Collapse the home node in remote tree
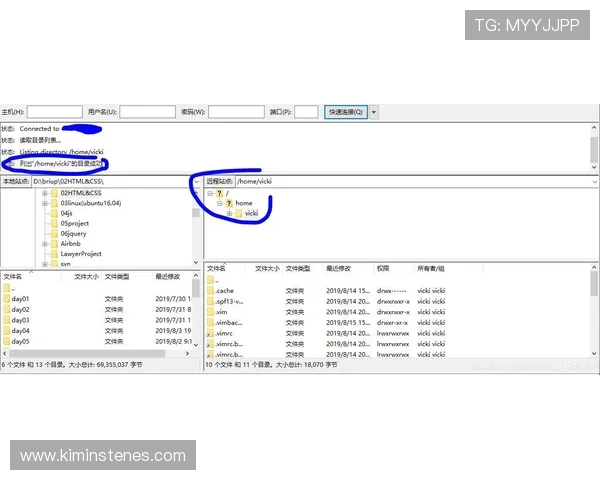The image size is (600, 480). pyautogui.click(x=219, y=203)
